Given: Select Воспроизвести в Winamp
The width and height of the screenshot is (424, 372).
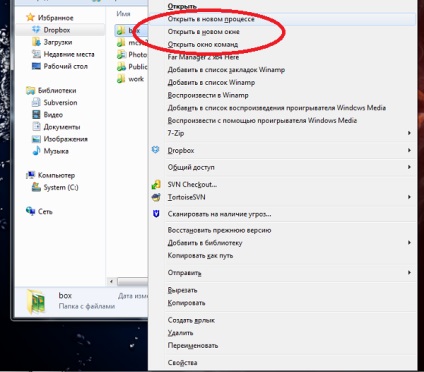Looking at the screenshot, I should coord(283,95).
